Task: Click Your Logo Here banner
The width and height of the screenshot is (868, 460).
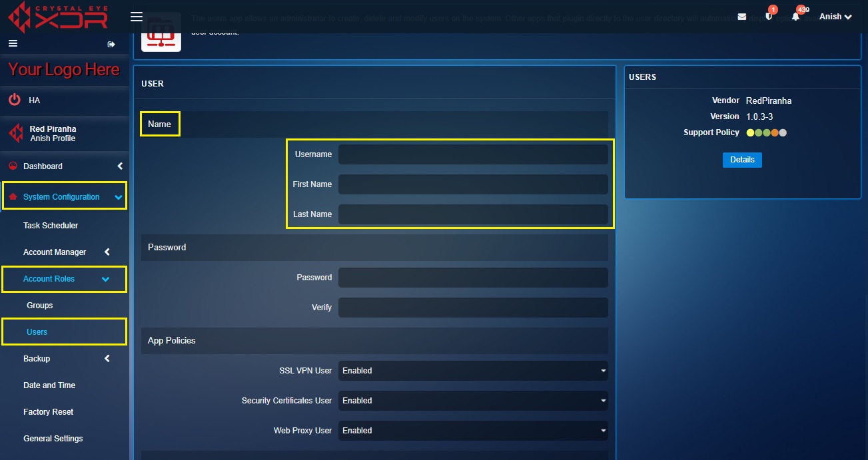Action: (64, 69)
